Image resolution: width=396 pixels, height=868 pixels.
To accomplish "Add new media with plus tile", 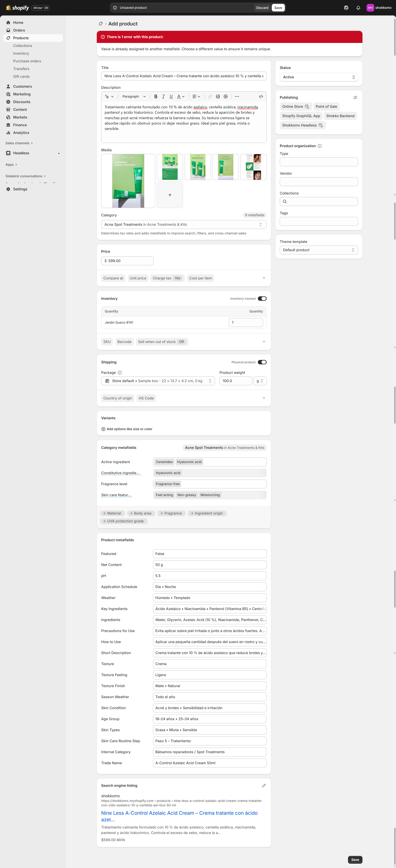I will coord(170,195).
